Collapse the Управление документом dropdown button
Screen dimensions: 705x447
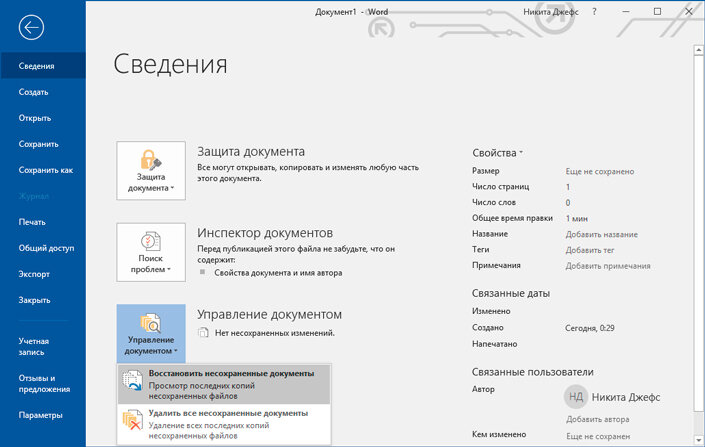[151, 334]
